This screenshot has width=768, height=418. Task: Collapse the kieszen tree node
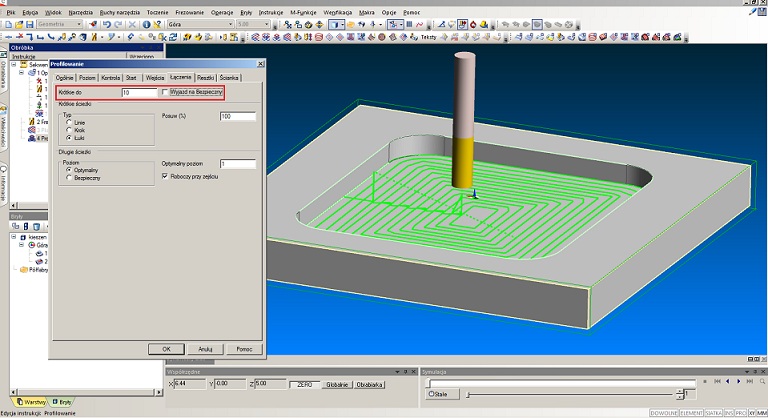click(x=14, y=237)
